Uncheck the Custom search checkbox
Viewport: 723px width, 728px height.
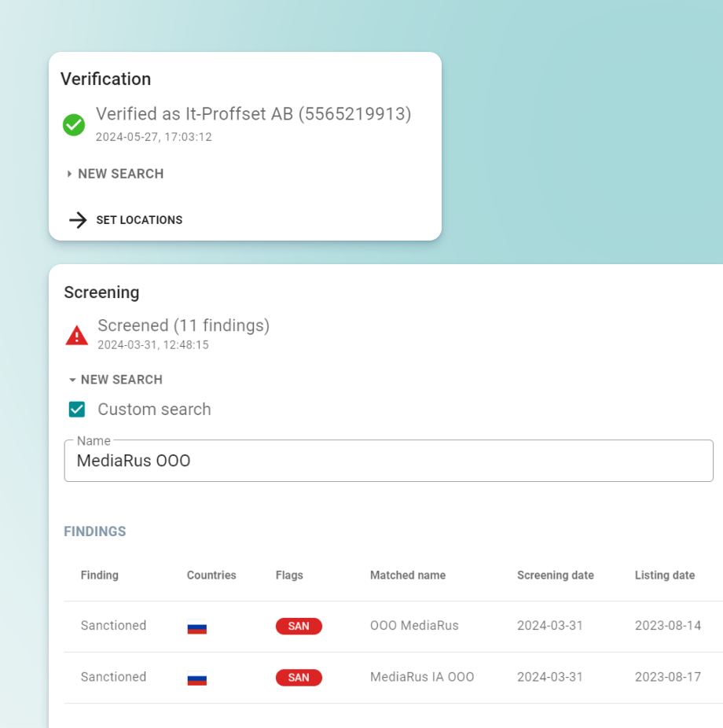point(77,410)
